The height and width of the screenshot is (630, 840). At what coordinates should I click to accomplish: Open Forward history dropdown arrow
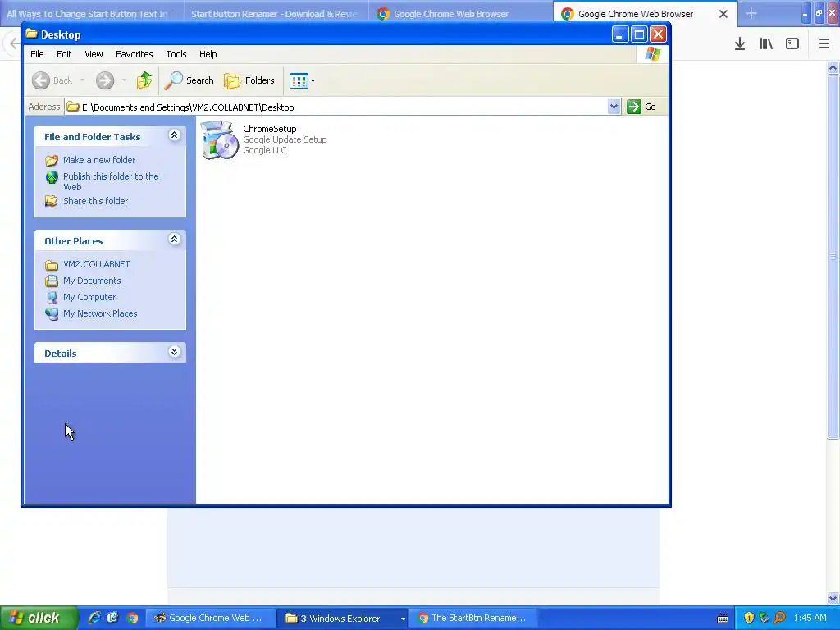124,80
